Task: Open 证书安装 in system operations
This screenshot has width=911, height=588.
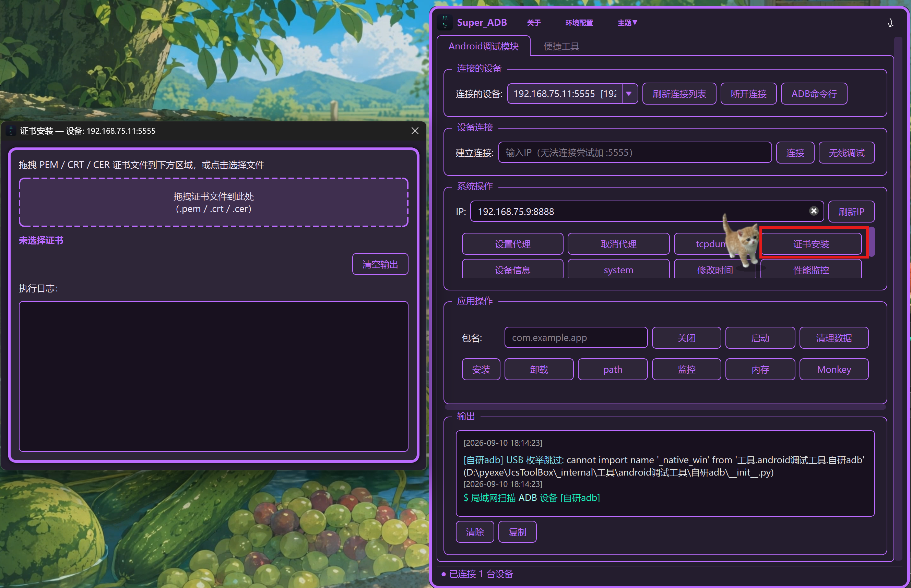Action: [x=811, y=244]
